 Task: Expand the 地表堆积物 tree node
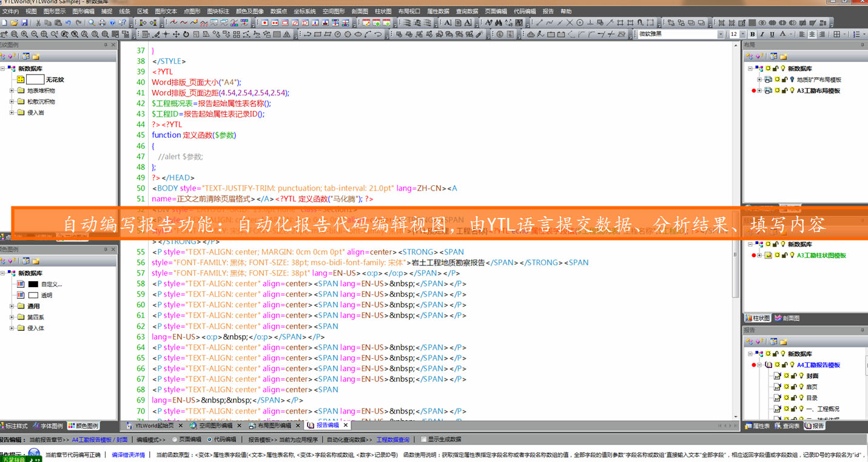[12, 90]
